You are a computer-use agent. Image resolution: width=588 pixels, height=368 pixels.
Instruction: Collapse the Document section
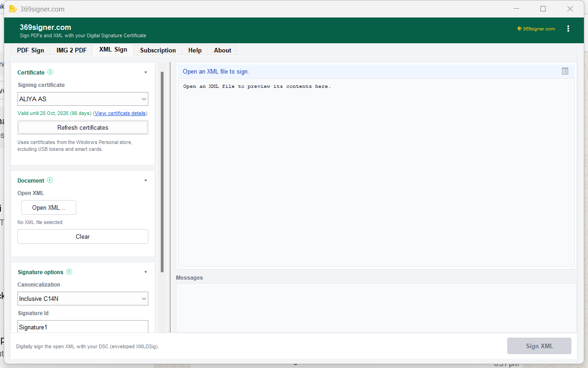click(x=146, y=181)
